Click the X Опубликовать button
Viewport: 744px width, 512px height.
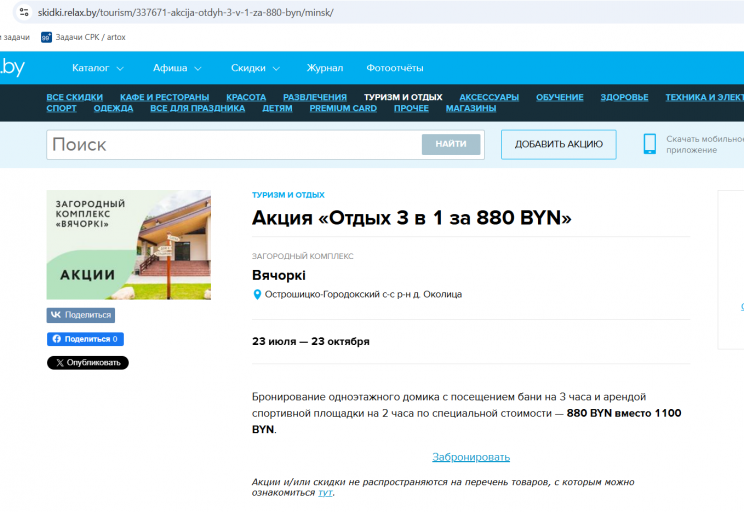point(88,363)
